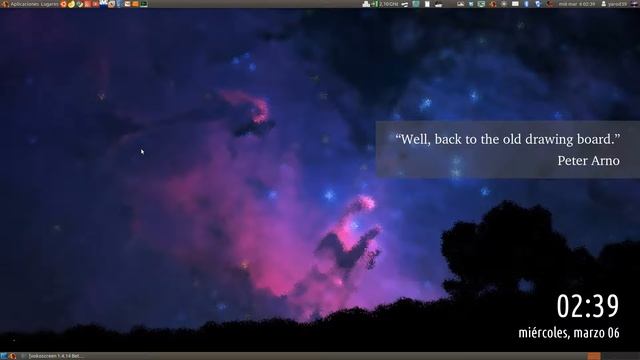Open the user menu yared39
Screen dimensions: 640x360
[614, 4]
